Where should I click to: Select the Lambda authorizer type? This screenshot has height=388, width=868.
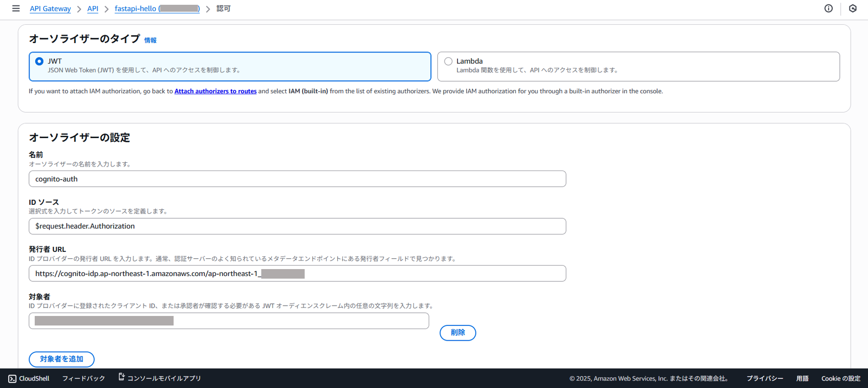(638, 66)
